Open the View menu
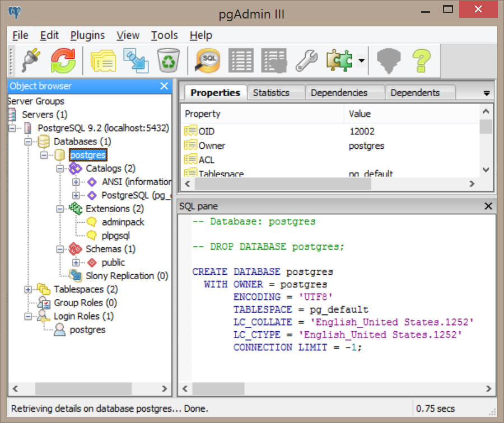 tap(128, 35)
